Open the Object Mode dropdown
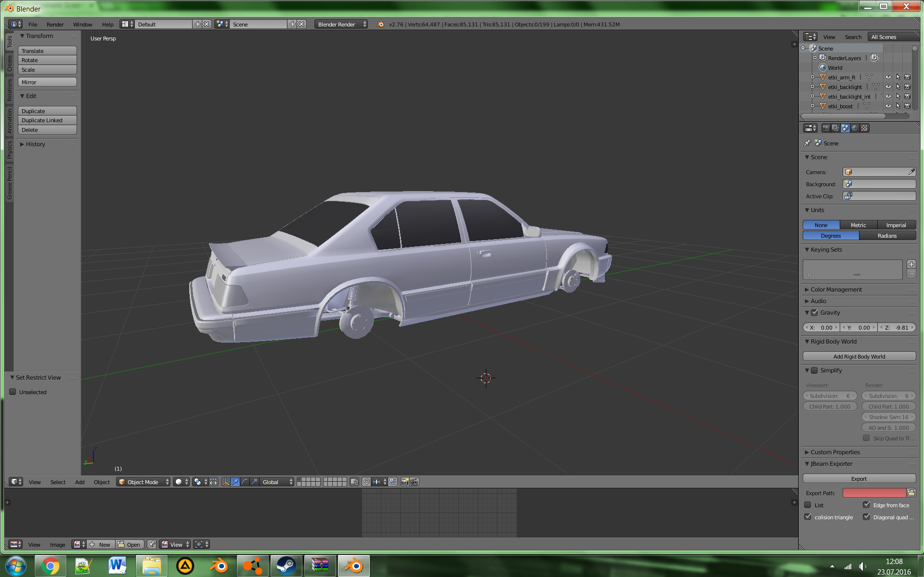This screenshot has height=577, width=924. click(143, 482)
